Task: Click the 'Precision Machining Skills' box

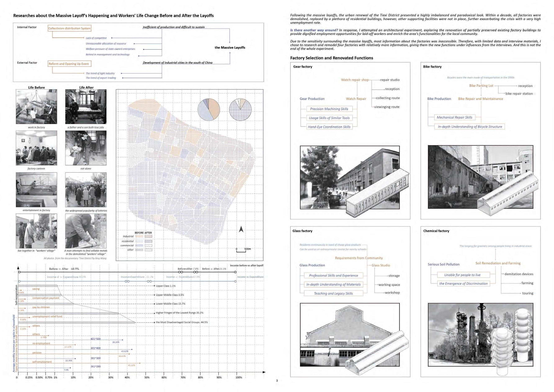Action: click(x=329, y=109)
